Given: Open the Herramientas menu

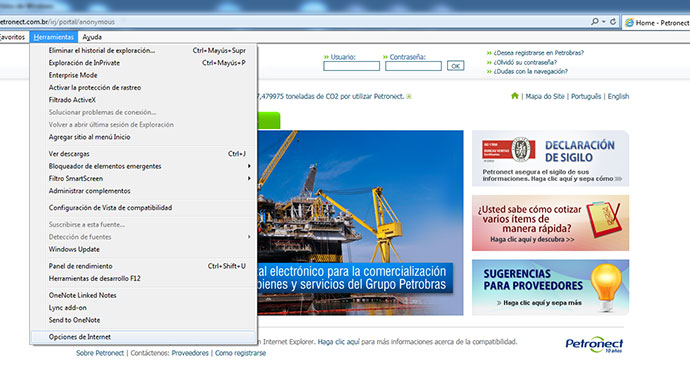Looking at the screenshot, I should pyautogui.click(x=54, y=37).
